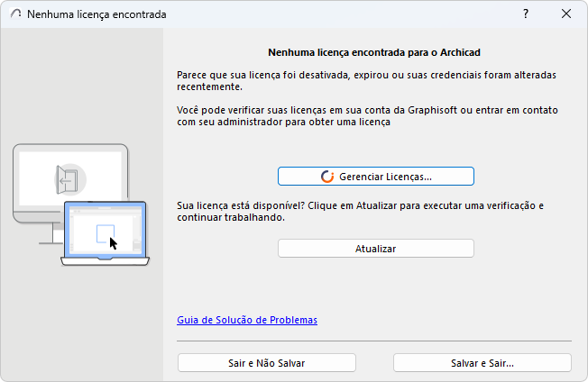Choose Salvar e Sair...
This screenshot has width=588, height=382.
[482, 363]
